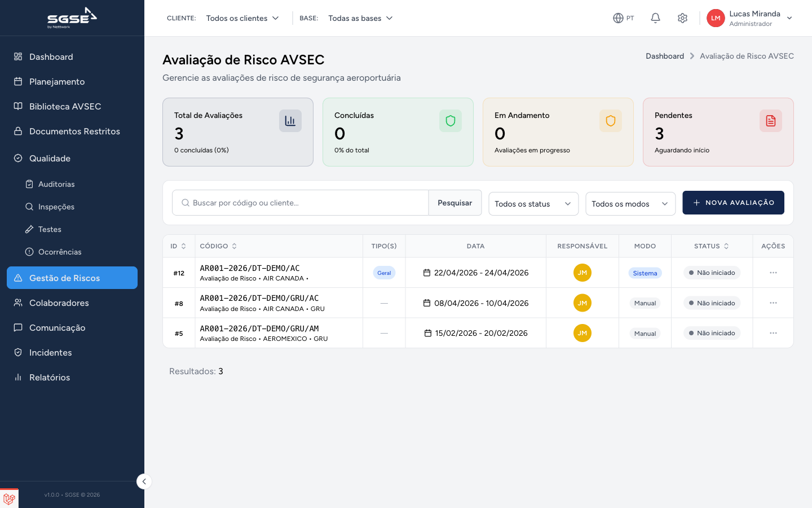Click the LM user avatar

click(716, 18)
